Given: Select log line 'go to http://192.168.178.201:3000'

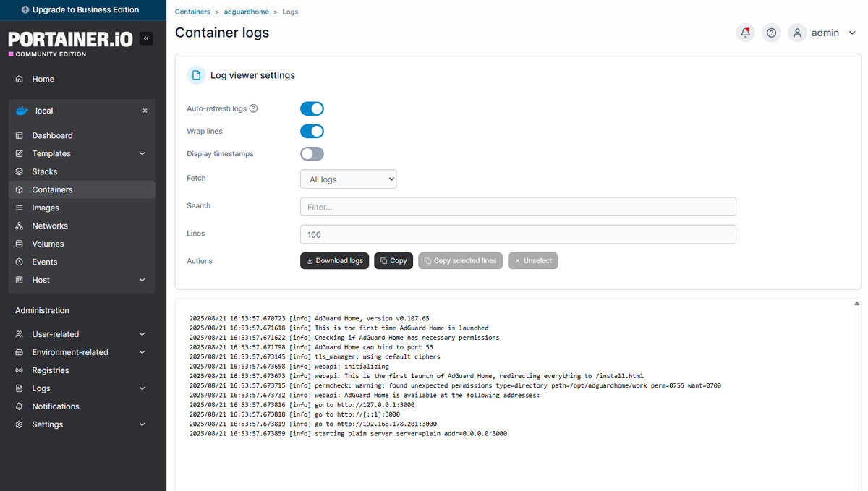Looking at the screenshot, I should pyautogui.click(x=313, y=424).
